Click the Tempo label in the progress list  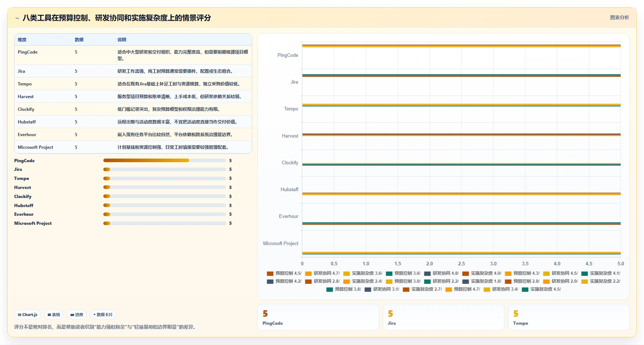pos(22,178)
